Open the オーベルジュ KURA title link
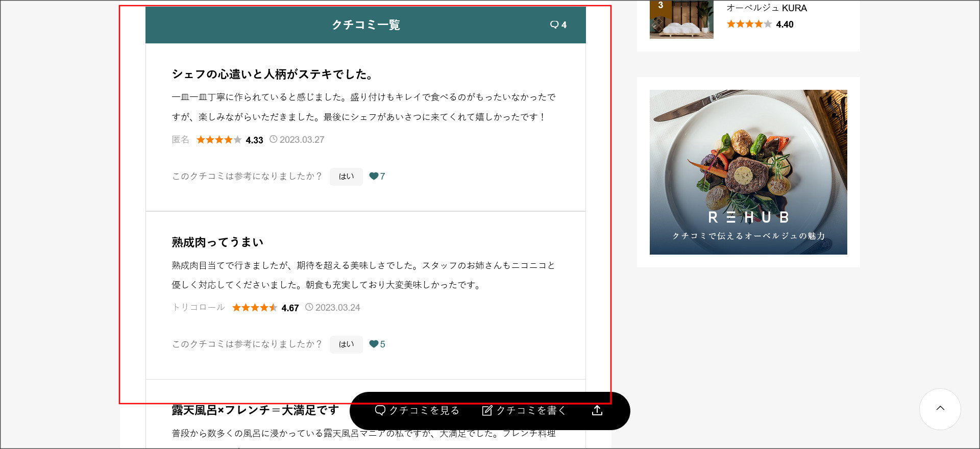 [x=766, y=8]
